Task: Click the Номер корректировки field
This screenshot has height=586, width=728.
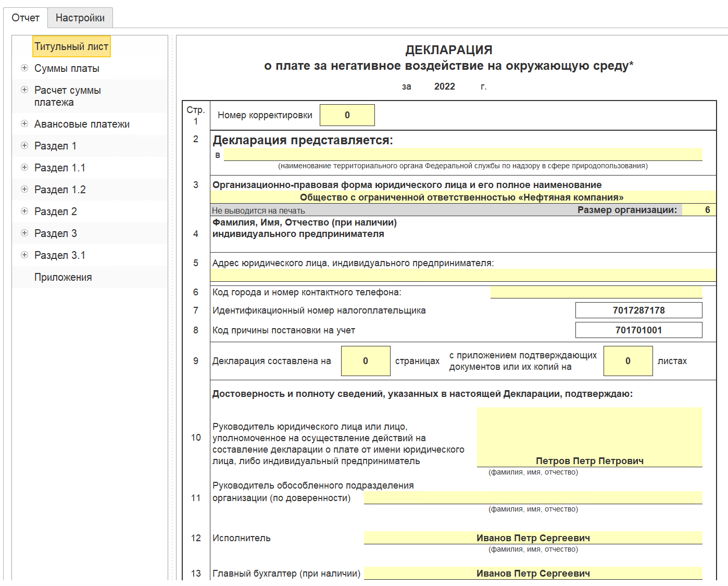Action: [347, 115]
